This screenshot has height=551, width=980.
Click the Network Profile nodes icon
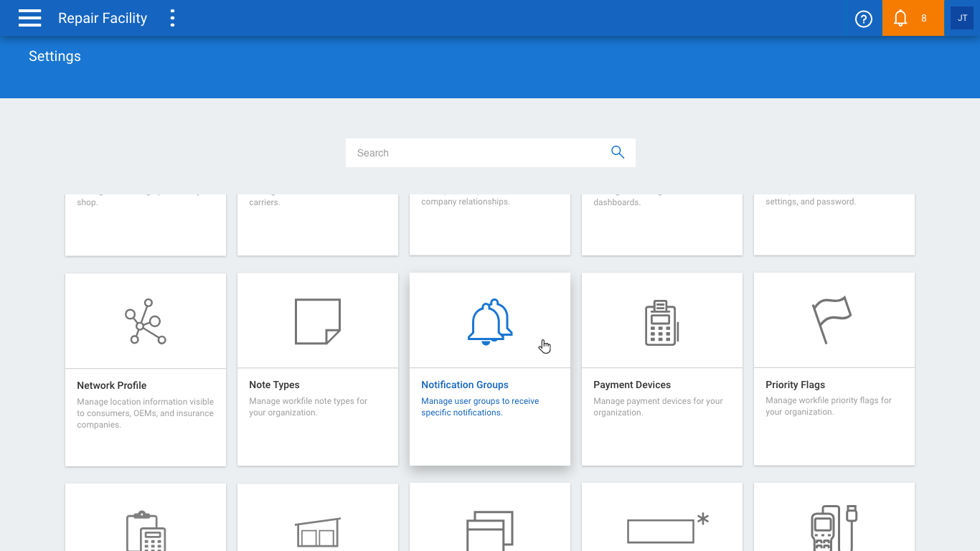[146, 321]
